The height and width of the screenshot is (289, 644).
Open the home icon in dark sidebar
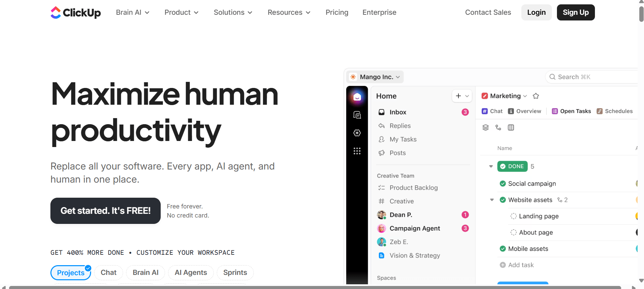pos(357,97)
